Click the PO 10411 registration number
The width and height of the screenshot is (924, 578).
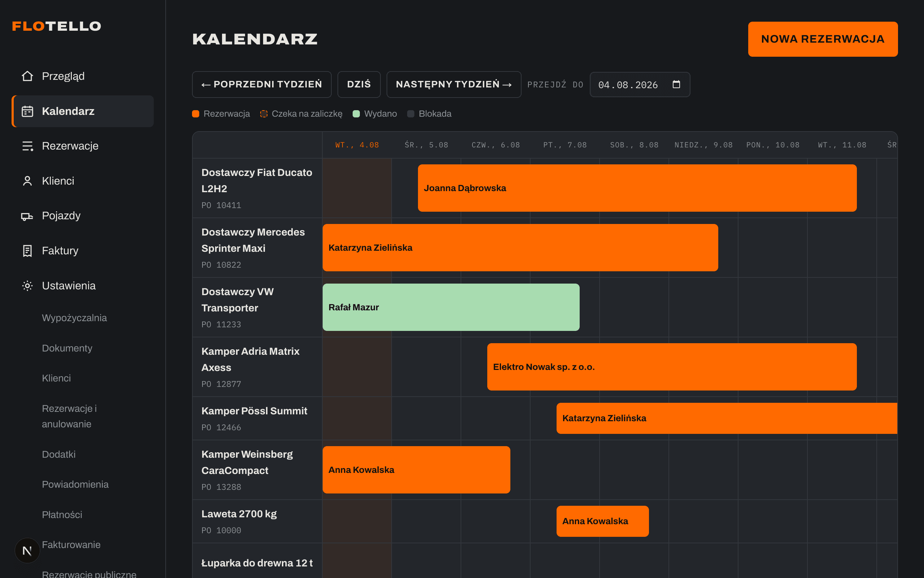pos(222,205)
